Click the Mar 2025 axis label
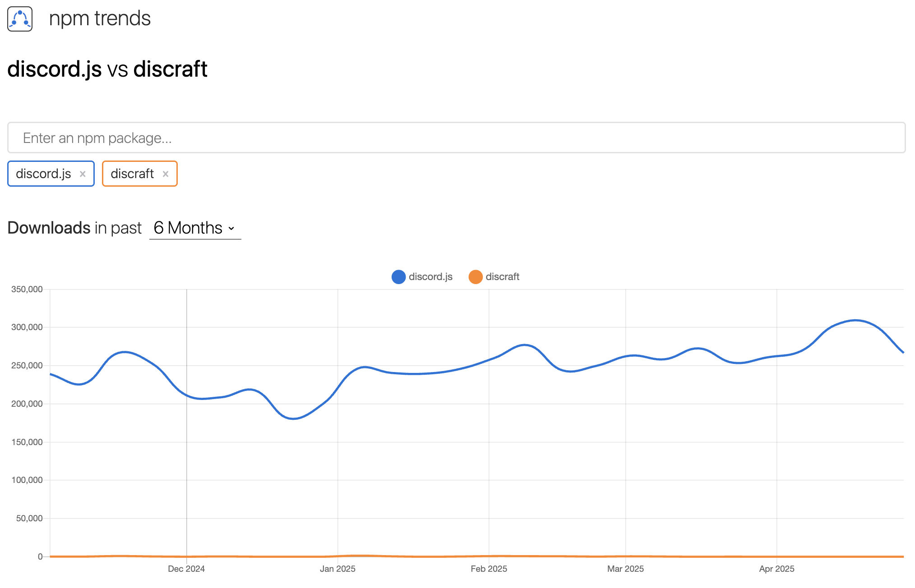This screenshot has width=915, height=588. pyautogui.click(x=625, y=569)
